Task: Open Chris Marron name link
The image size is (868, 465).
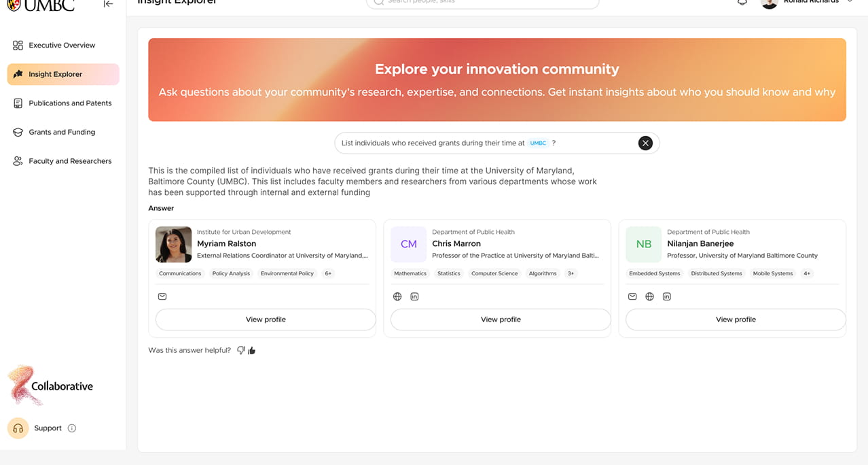Action: 456,243
